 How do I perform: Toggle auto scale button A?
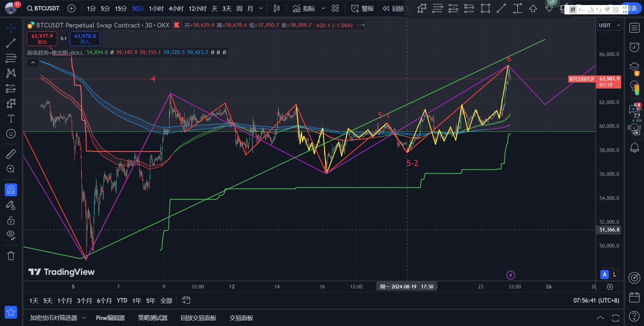click(605, 274)
